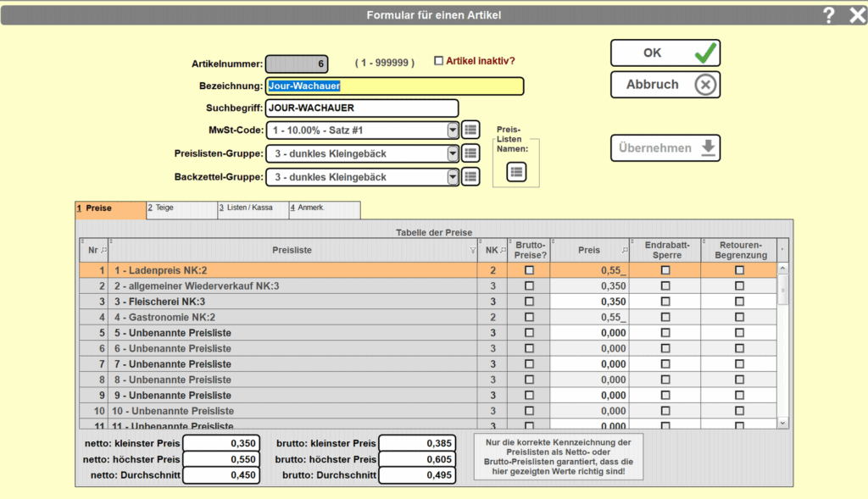Screen dimensions: 868x499
Task: Enable Brutto-Preise for allgemeiner Wiederverkauf row
Action: pos(529,286)
